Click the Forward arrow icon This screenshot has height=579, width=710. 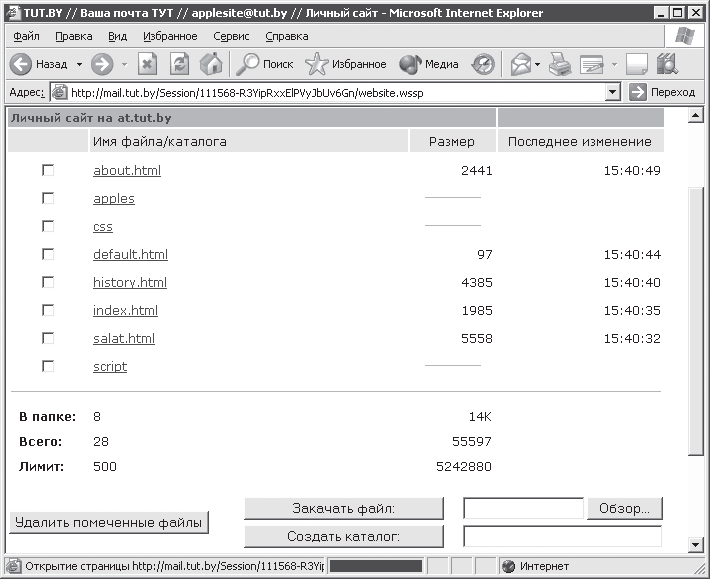pos(101,64)
